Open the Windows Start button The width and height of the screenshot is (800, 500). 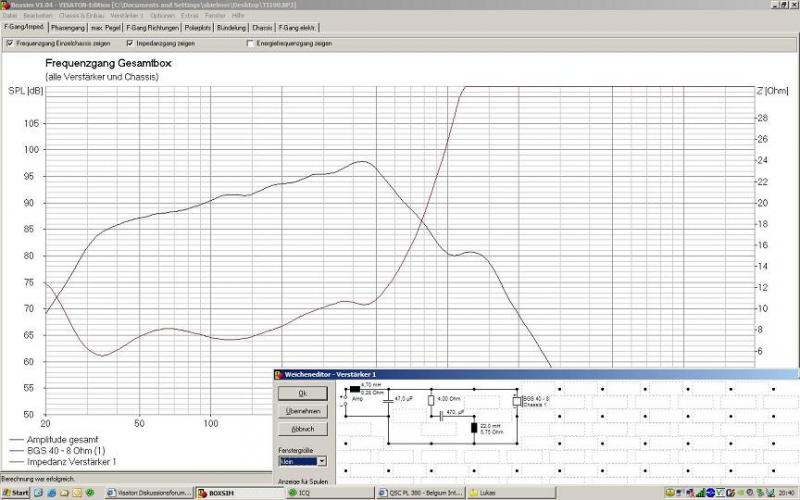tap(15, 492)
